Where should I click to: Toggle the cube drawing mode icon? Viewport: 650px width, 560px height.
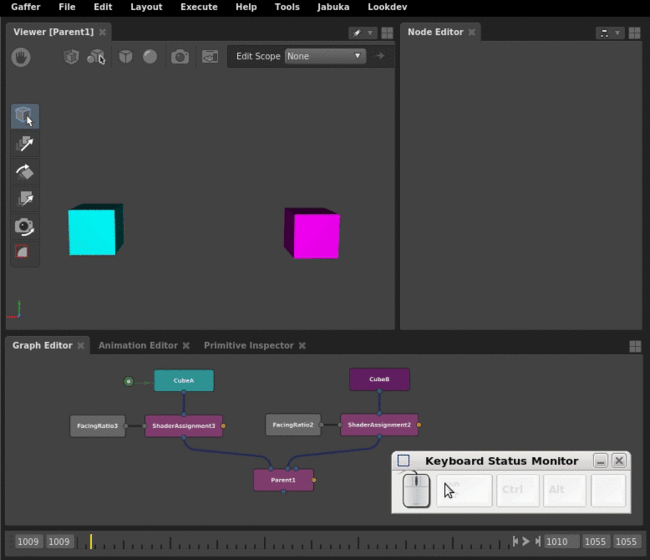click(x=126, y=56)
